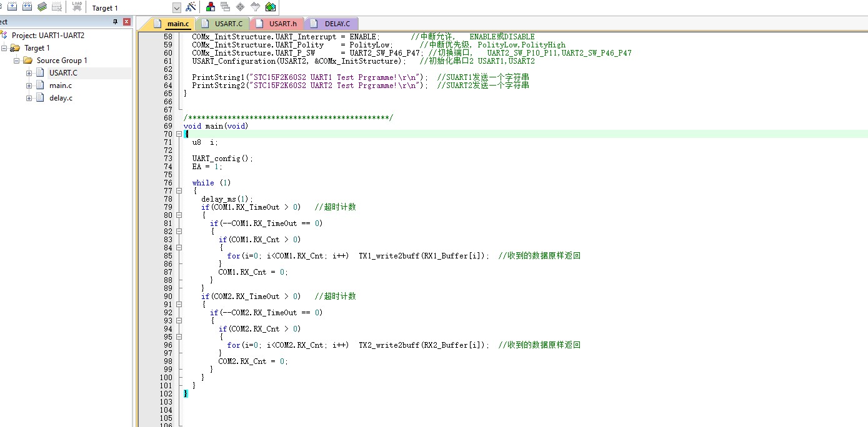Click 'COM2.RX_Cnt = 0;' on line 98

tap(253, 361)
